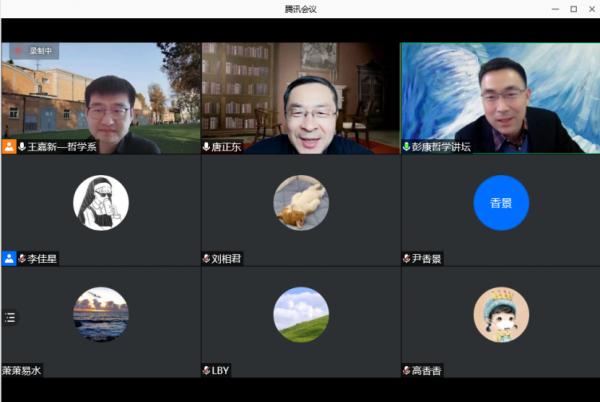Viewport: 600px width, 402px height.
Task: Click the microphone icon beside 唐正东
Action: pos(207,147)
